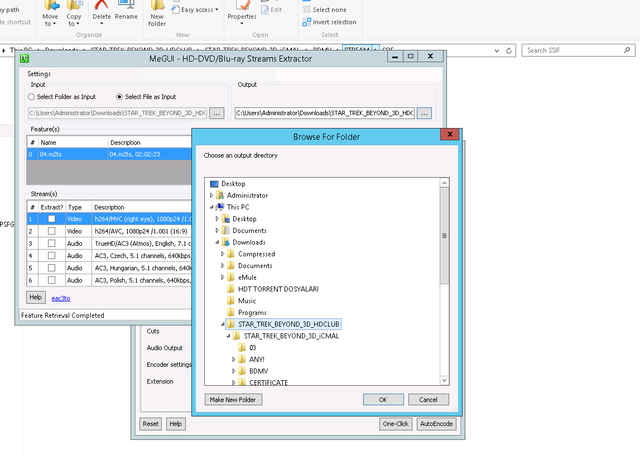This screenshot has height=458, width=640.
Task: Browse for the output folder with ... button
Action: 424,113
